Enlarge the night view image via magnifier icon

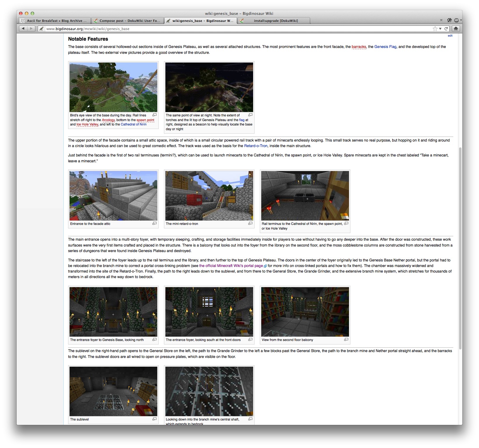point(250,115)
